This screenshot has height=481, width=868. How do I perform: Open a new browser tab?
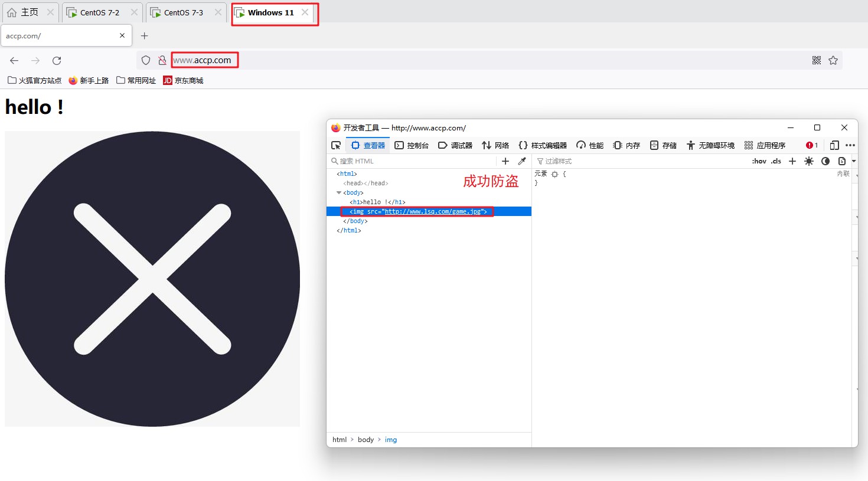pos(144,36)
